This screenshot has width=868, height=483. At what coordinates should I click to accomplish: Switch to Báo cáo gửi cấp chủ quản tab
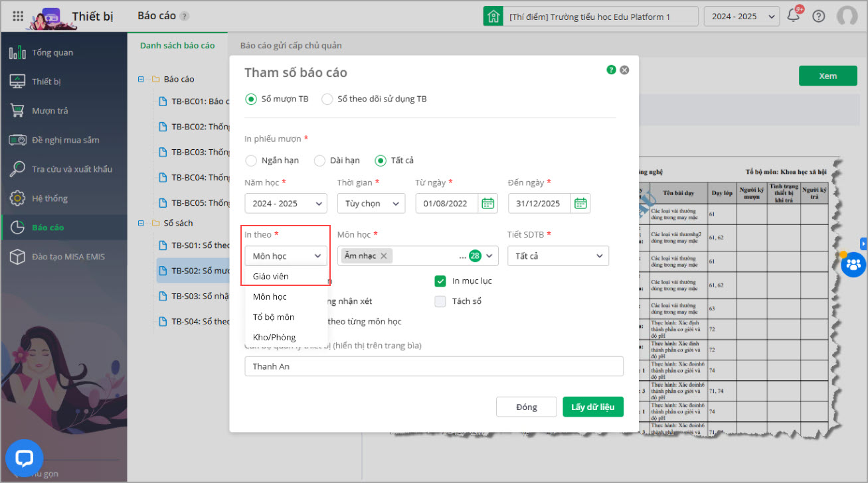coord(291,46)
